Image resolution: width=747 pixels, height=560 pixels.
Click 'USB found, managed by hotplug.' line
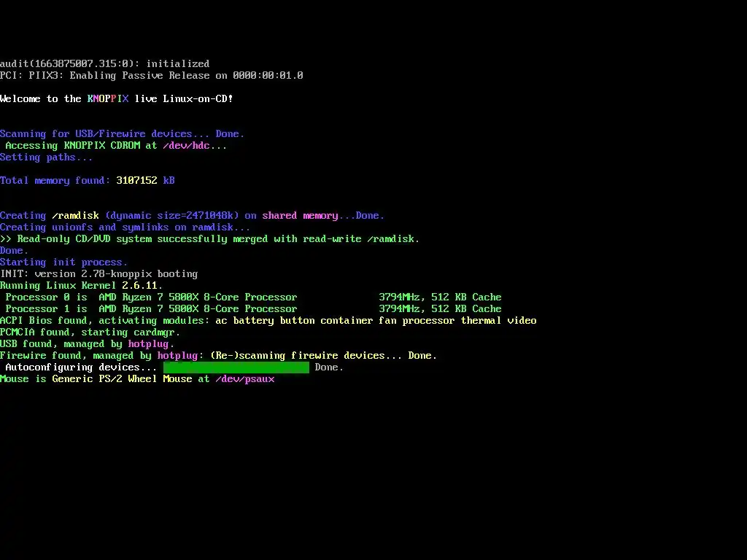tap(88, 344)
